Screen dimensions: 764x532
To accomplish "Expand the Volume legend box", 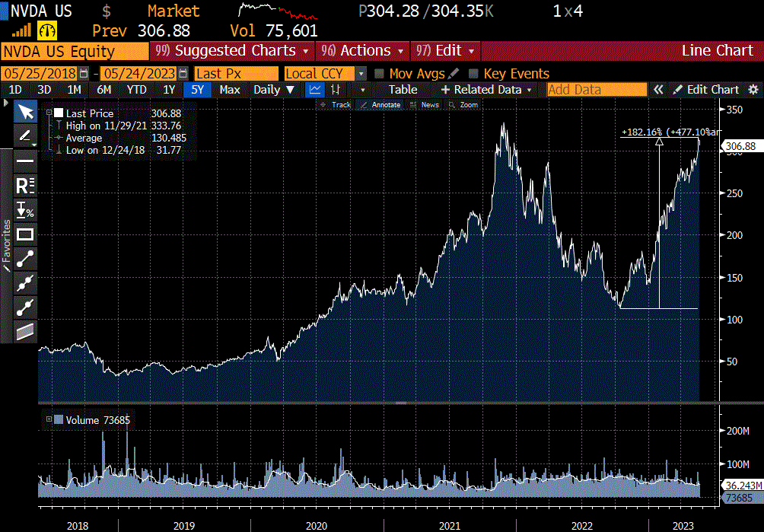I will coord(49,419).
